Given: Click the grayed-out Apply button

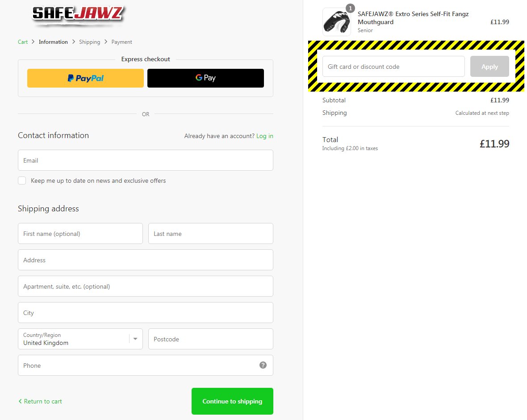Looking at the screenshot, I should tap(489, 66).
